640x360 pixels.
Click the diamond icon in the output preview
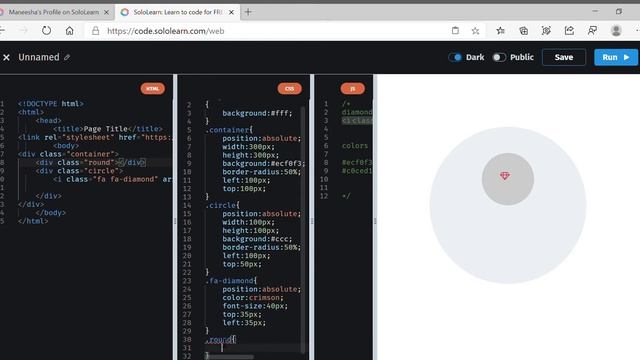[x=505, y=176]
